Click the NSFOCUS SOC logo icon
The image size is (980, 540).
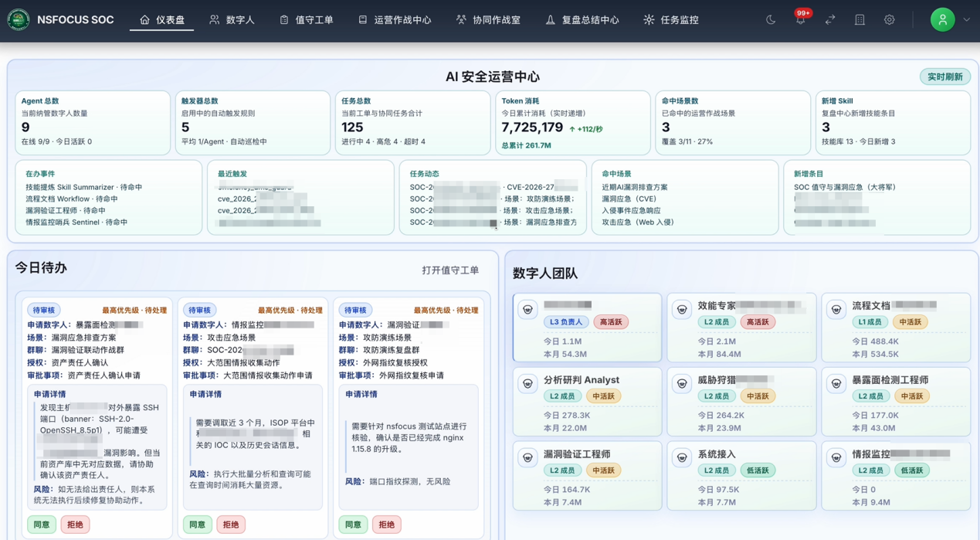[x=19, y=19]
